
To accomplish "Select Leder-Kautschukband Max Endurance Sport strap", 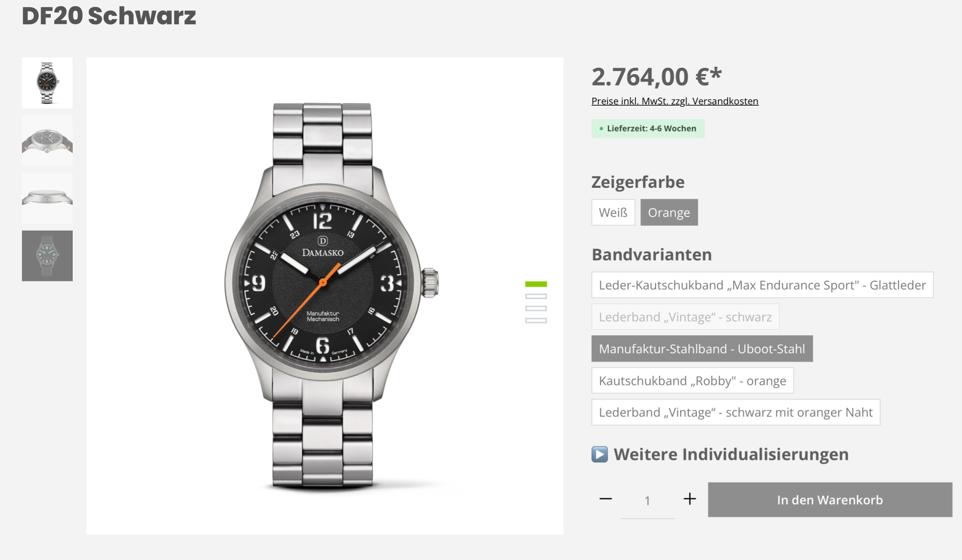I will click(x=762, y=285).
